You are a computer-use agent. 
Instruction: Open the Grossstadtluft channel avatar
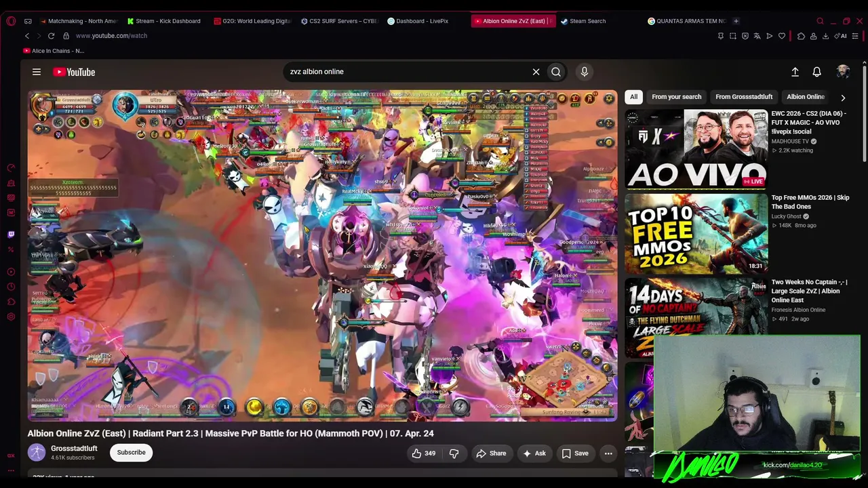37,452
